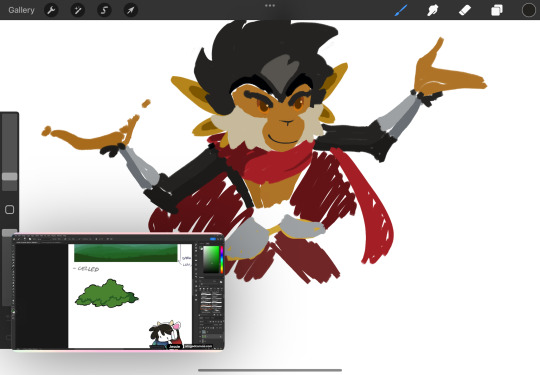Select the Eraser tool
Viewport: 540px width, 375px height.
pos(465,10)
